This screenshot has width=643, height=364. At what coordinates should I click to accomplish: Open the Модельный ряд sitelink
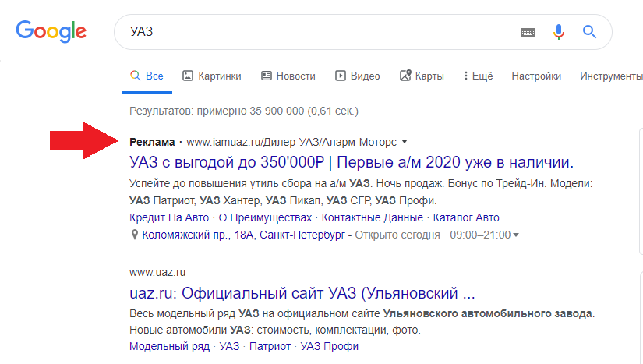pyautogui.click(x=169, y=346)
